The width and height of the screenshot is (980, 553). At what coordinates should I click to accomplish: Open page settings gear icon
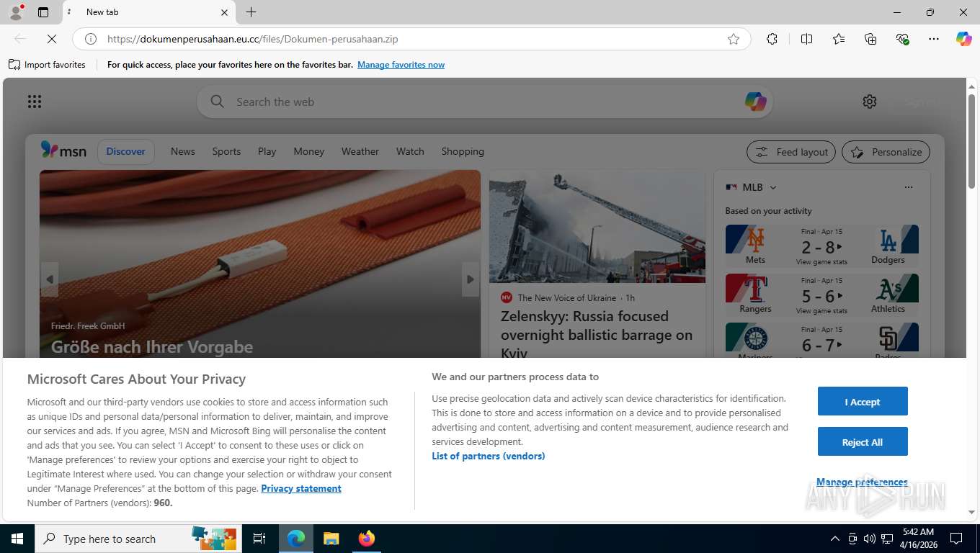870,102
